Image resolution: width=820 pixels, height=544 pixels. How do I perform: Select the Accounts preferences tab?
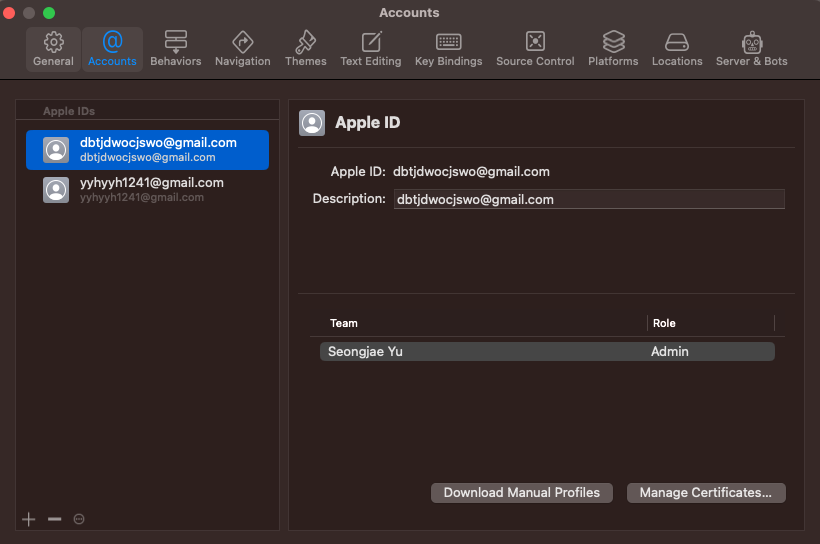click(x=112, y=49)
